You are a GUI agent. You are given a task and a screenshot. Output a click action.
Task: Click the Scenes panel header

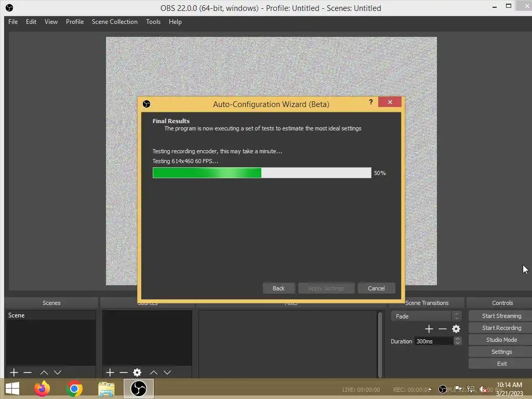51,303
